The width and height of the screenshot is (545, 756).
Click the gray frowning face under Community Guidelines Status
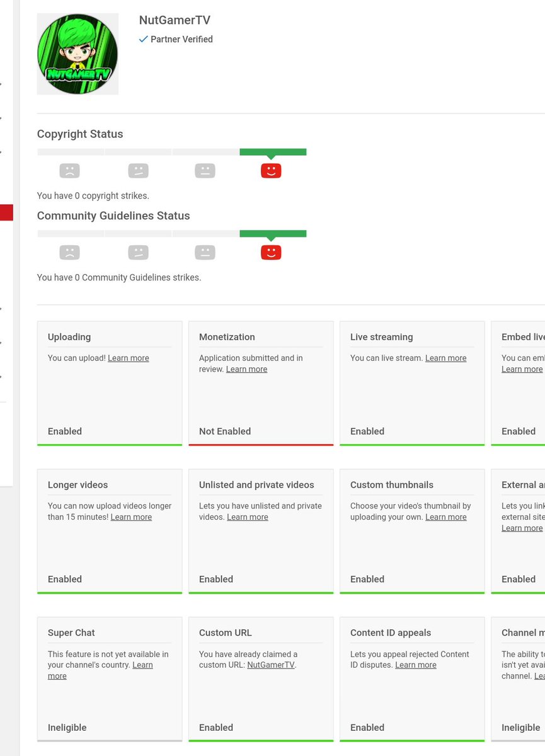(x=70, y=253)
